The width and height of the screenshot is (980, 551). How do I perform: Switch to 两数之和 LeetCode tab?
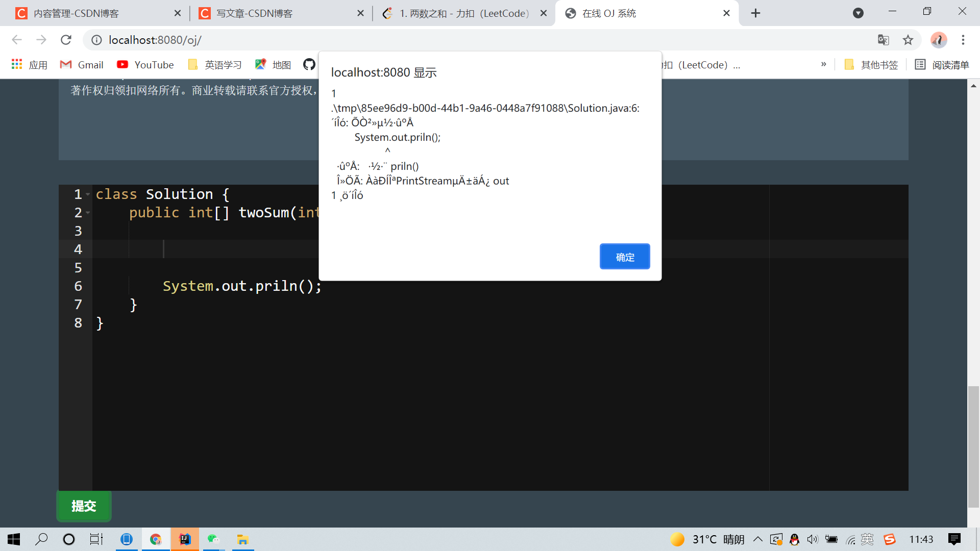point(463,13)
